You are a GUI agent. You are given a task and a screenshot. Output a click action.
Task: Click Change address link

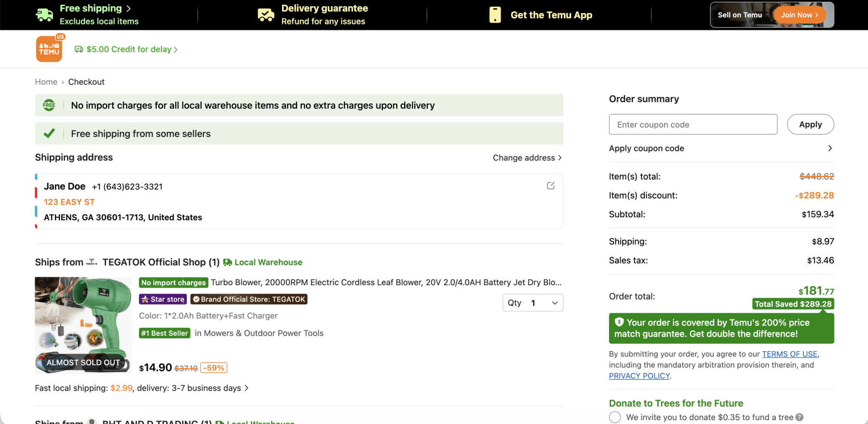527,158
